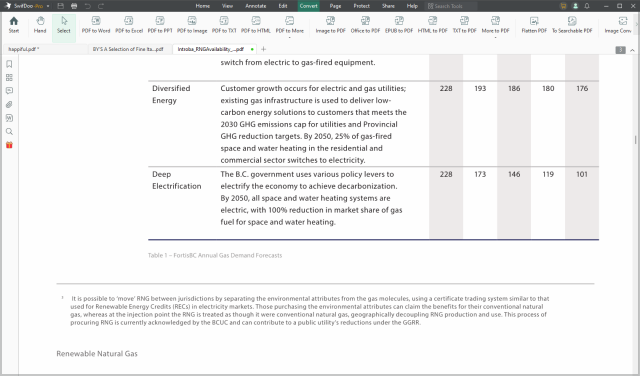This screenshot has height=376, width=640.
Task: Select the Hand tool
Action: 40,24
